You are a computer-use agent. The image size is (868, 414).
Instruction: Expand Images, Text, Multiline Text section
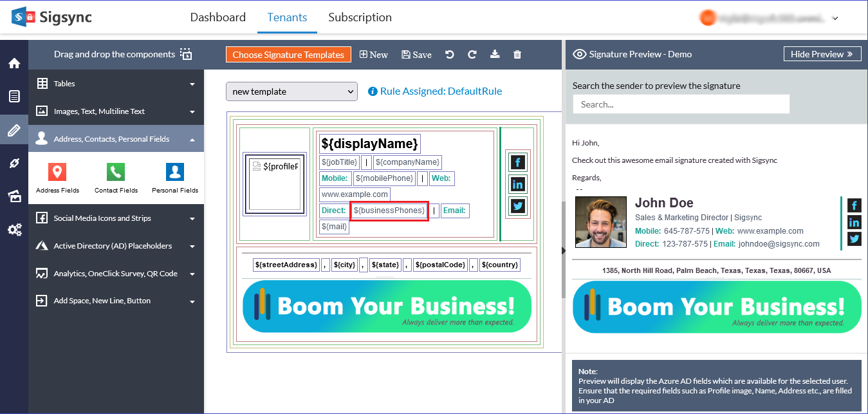click(x=116, y=111)
